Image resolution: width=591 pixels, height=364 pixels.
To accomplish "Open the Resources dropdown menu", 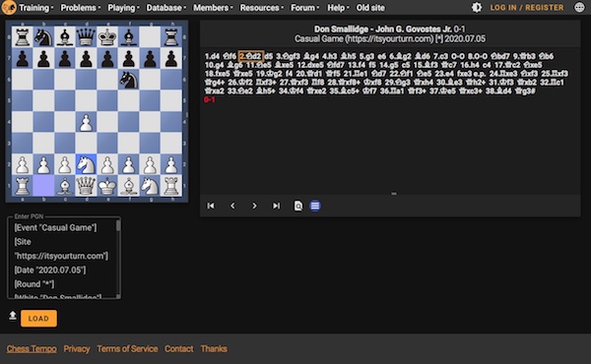I will pos(262,8).
